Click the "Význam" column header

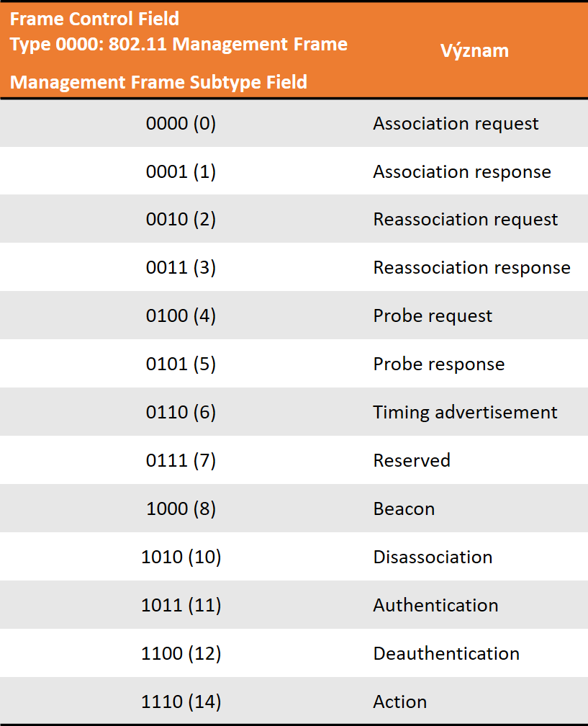coord(474,50)
